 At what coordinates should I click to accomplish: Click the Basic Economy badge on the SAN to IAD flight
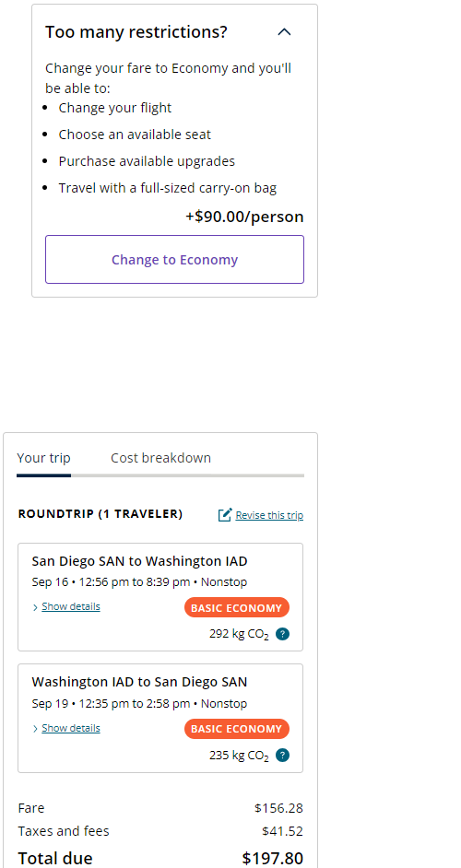click(237, 608)
